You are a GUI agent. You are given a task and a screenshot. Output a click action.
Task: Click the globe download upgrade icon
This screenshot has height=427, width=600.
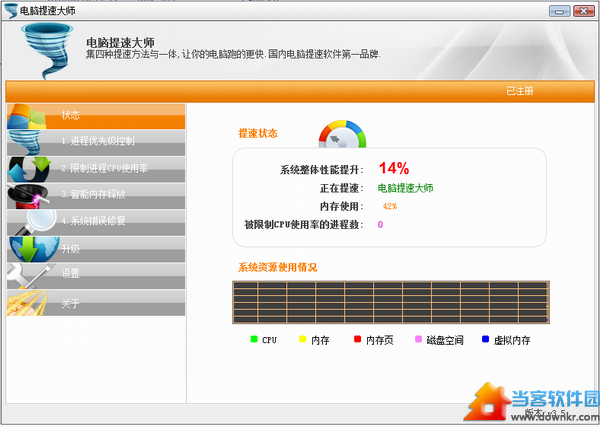click(34, 249)
